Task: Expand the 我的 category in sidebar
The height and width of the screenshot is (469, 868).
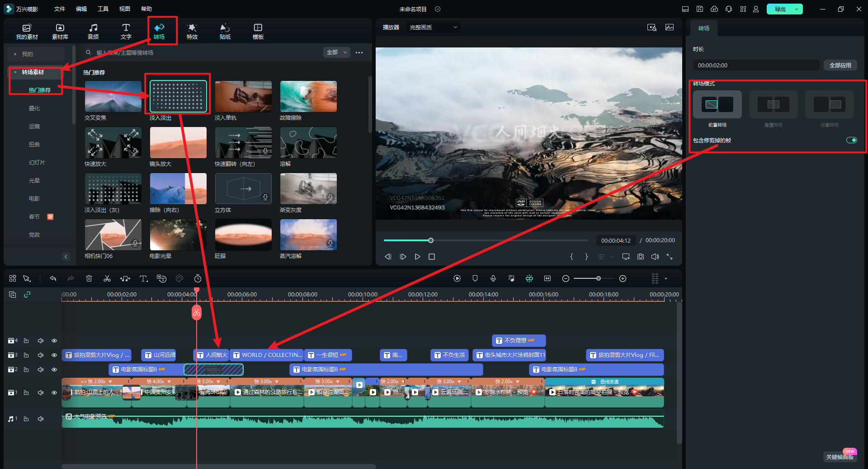Action: click(27, 54)
